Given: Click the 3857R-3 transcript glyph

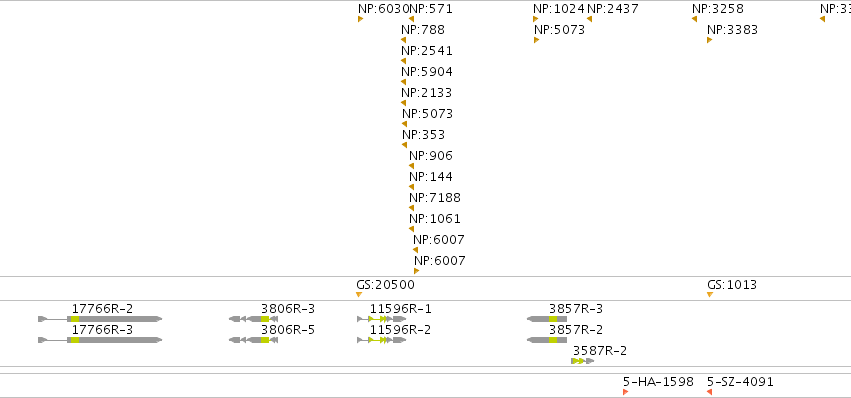Looking at the screenshot, I should [547, 319].
